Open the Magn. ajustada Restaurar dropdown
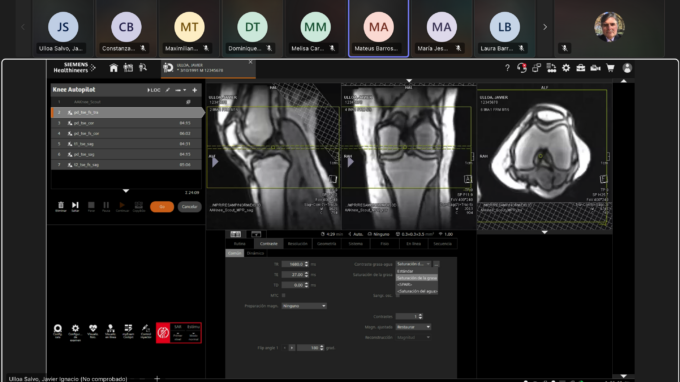 [x=413, y=327]
